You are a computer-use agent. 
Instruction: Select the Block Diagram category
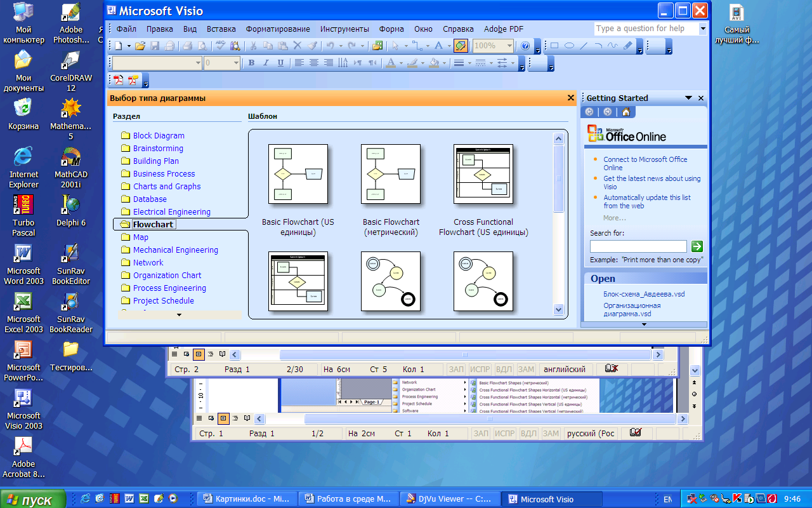coord(159,135)
